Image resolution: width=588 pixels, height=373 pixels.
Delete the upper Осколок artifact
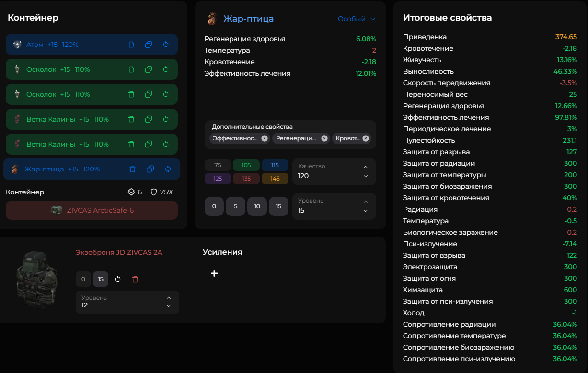pyautogui.click(x=131, y=69)
